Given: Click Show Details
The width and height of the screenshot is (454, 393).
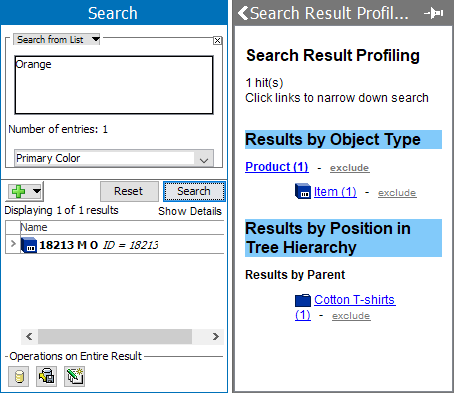Looking at the screenshot, I should click(190, 211).
